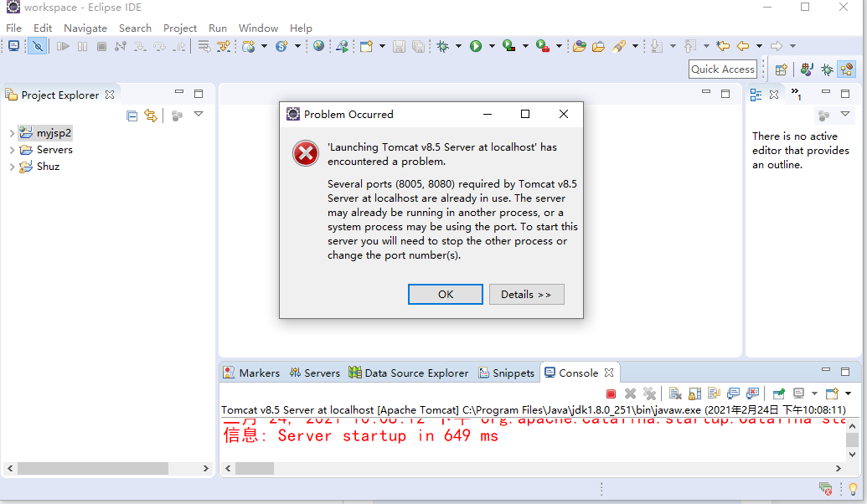Open Project Explorer View Menu triangle
This screenshot has width=867, height=504.
click(x=199, y=114)
